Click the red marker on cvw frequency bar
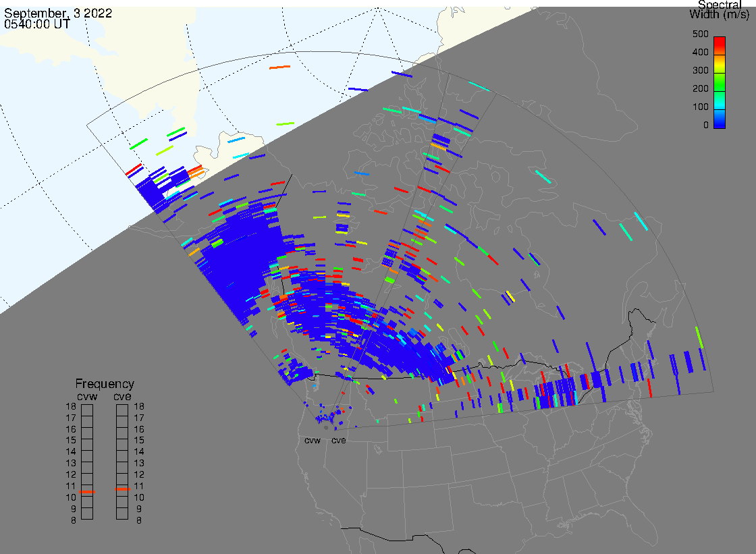The width and height of the screenshot is (756, 554). pyautogui.click(x=87, y=492)
